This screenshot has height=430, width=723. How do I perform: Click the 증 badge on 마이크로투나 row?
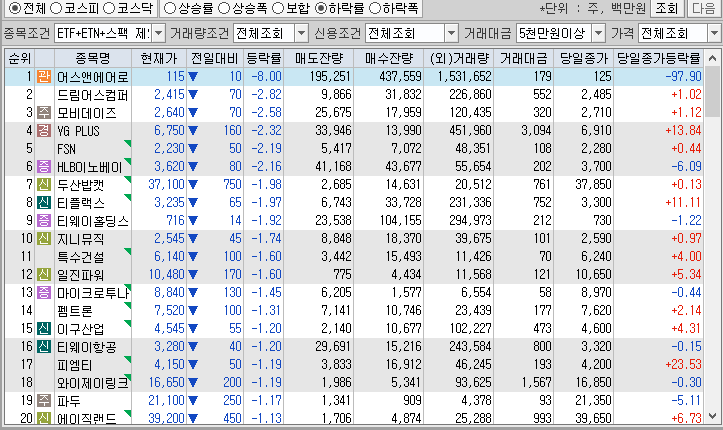coord(44,292)
